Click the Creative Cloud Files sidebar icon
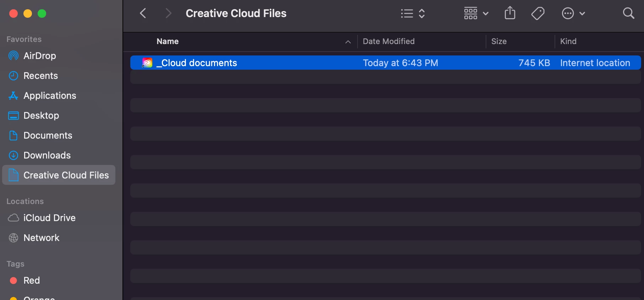Viewport: 644px width, 300px height. point(13,175)
